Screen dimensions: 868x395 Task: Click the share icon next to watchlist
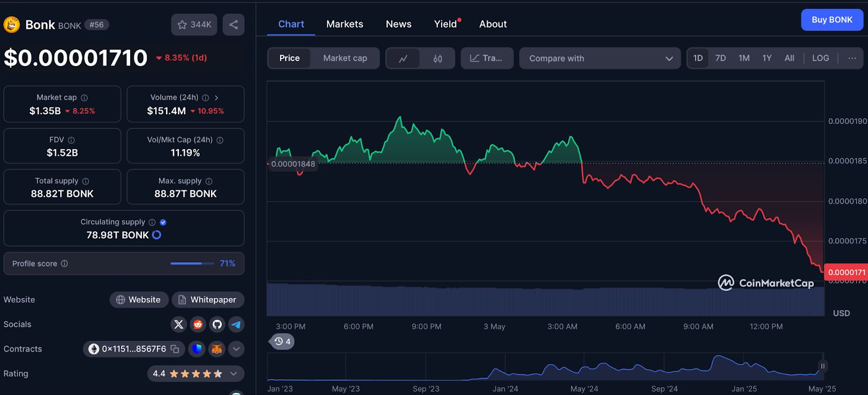pyautogui.click(x=233, y=24)
